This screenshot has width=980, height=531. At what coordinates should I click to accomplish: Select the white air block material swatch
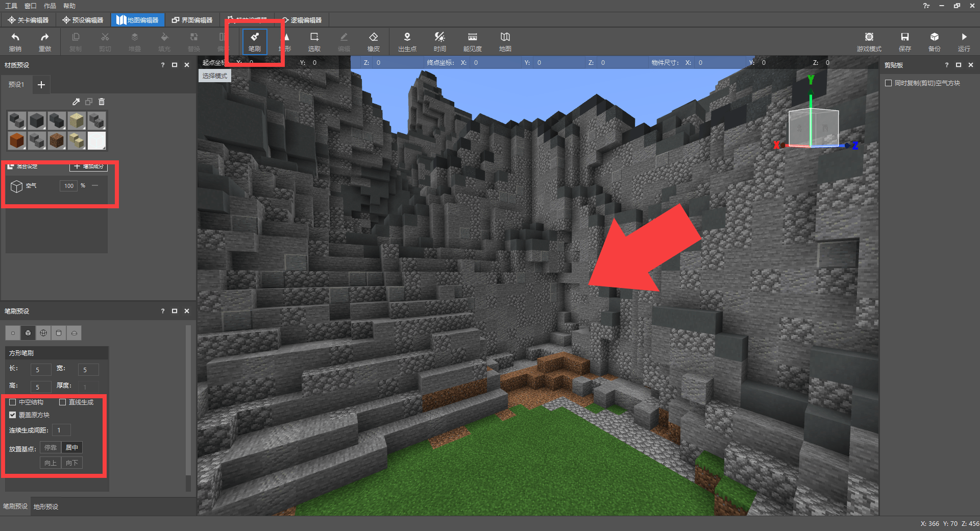click(96, 140)
